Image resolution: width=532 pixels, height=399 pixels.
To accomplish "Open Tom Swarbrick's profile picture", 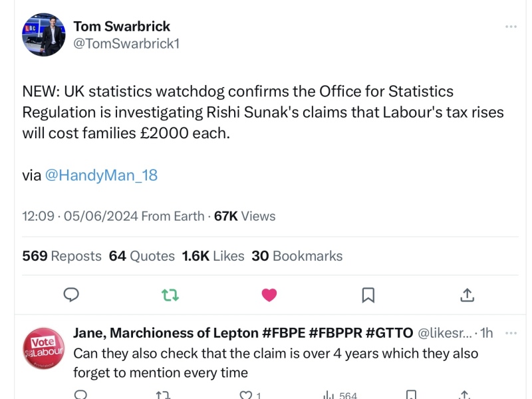I will [43, 35].
